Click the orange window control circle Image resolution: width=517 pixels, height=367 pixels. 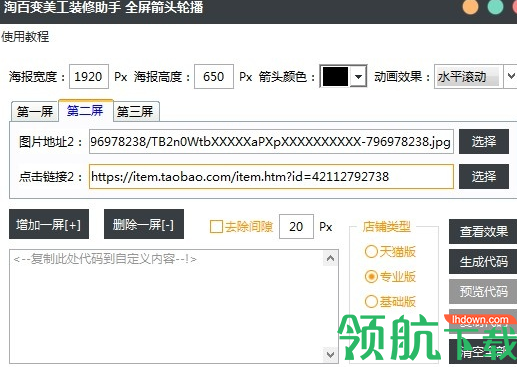point(470,6)
